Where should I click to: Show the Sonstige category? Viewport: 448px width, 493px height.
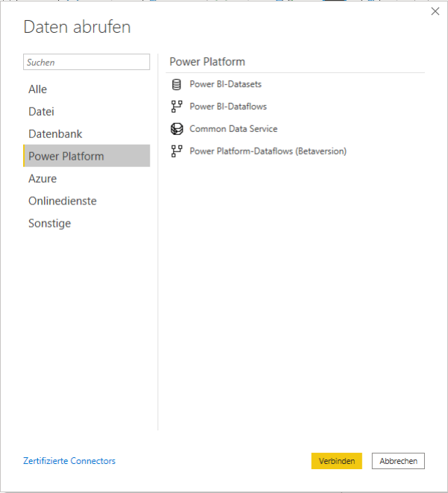(86, 223)
